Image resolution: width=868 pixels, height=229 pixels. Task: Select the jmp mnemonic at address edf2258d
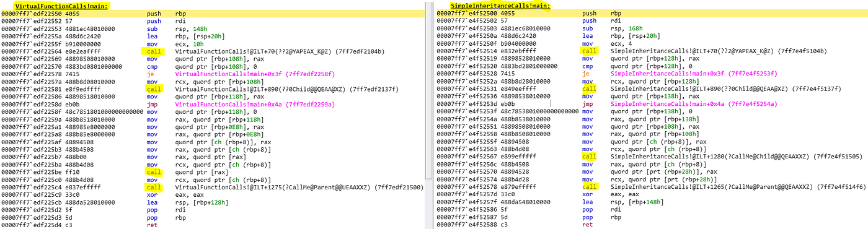pyautogui.click(x=151, y=104)
